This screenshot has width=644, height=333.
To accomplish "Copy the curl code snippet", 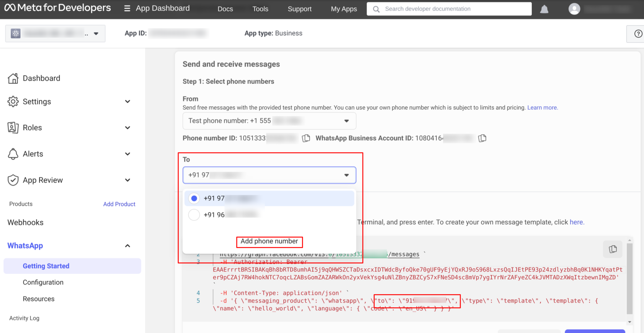I will point(612,249).
